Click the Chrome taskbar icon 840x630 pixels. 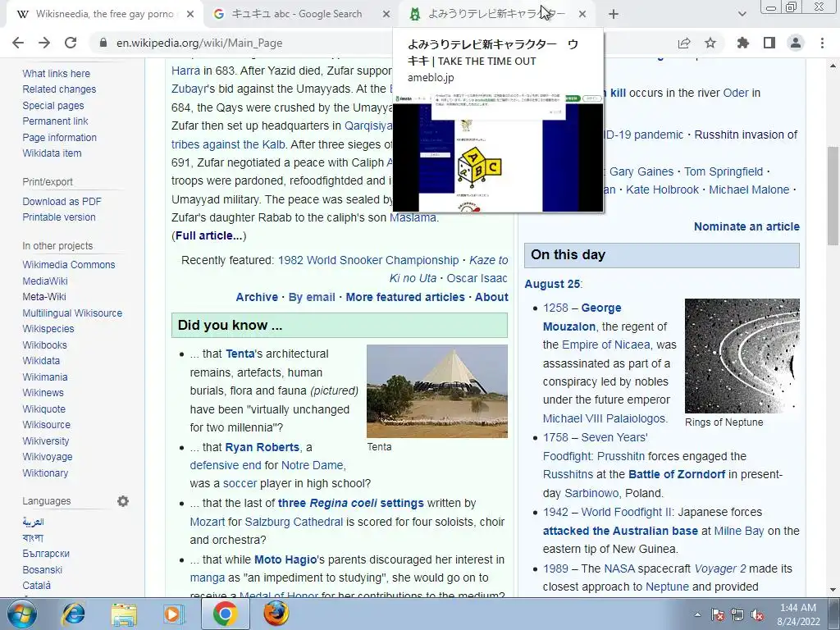click(225, 614)
